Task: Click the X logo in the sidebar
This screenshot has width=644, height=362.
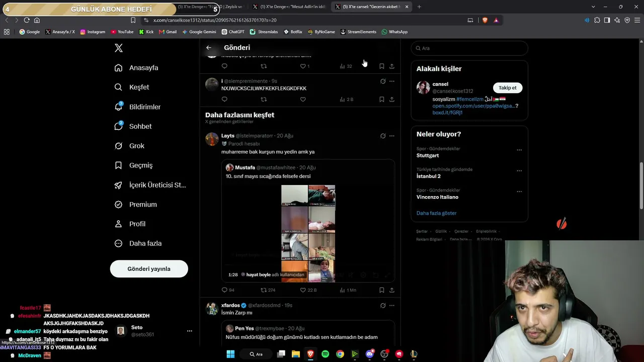Action: 119,48
